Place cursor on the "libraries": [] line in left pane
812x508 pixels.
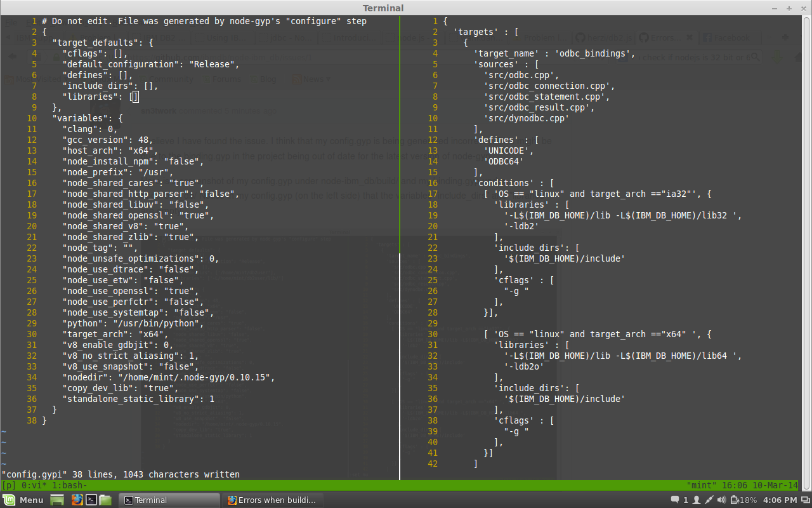[x=100, y=97]
